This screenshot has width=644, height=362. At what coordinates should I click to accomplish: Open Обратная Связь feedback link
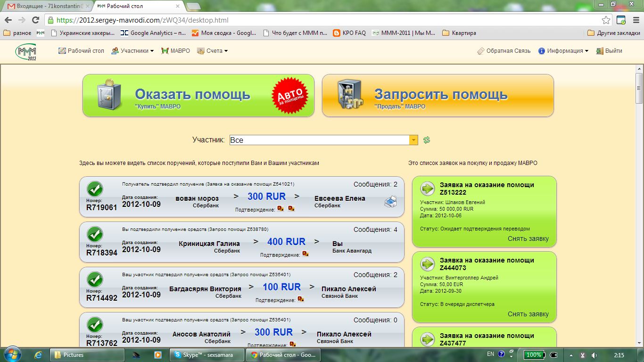click(x=504, y=51)
